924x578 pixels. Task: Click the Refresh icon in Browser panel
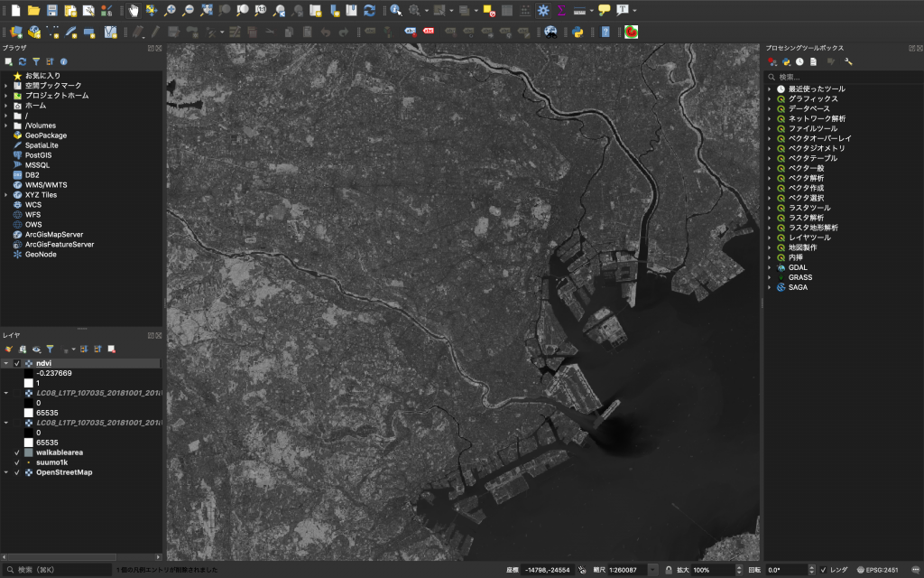pos(23,61)
